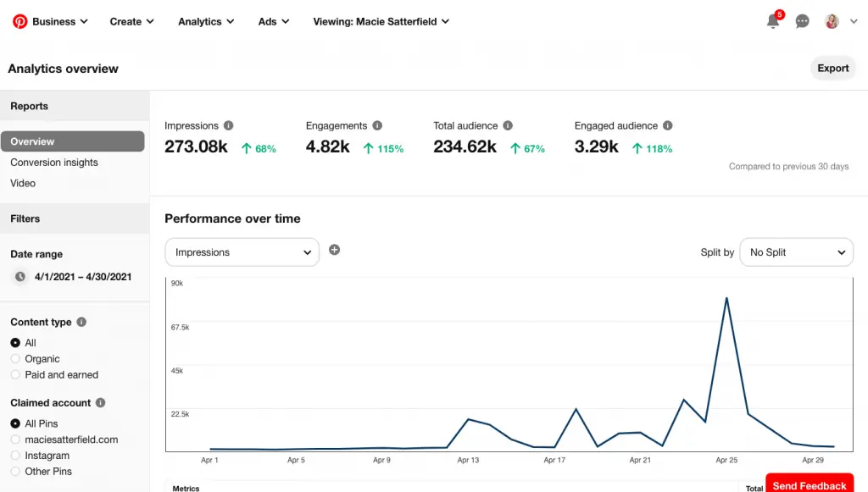Select All Pins claimed account option

[15, 423]
